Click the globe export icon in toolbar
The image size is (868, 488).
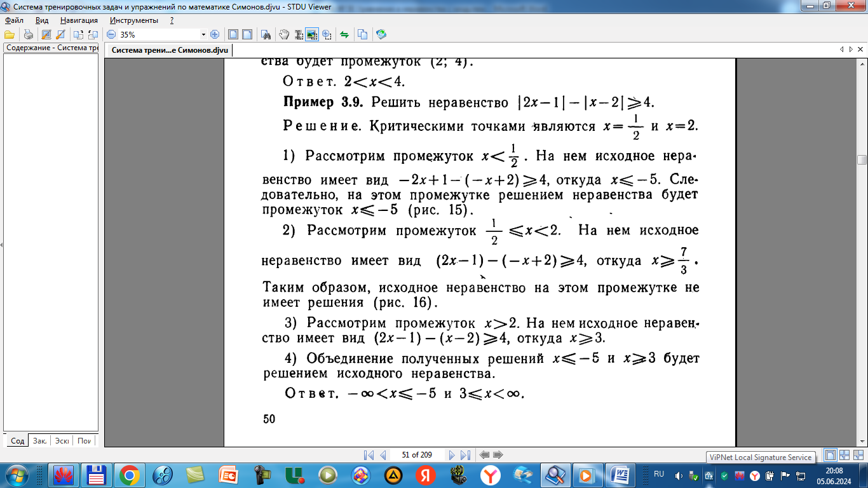tap(381, 34)
